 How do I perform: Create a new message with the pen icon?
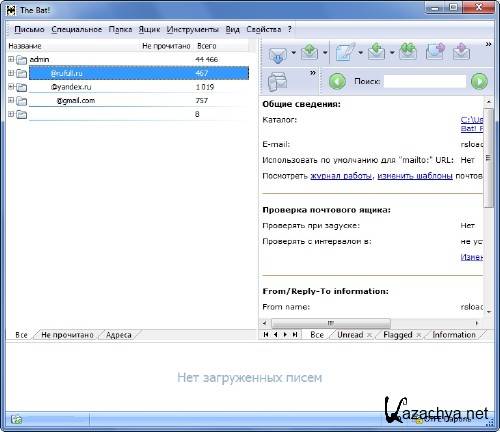point(346,52)
